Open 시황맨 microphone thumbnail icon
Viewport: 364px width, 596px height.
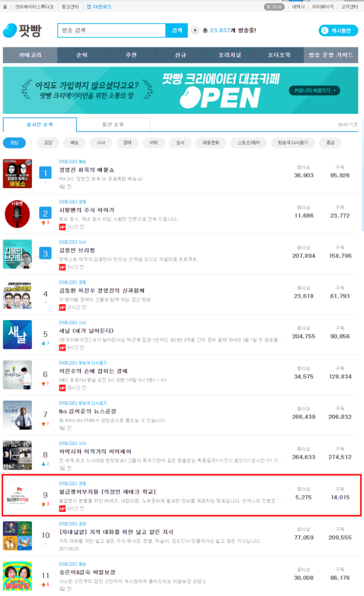pyautogui.click(x=18, y=214)
